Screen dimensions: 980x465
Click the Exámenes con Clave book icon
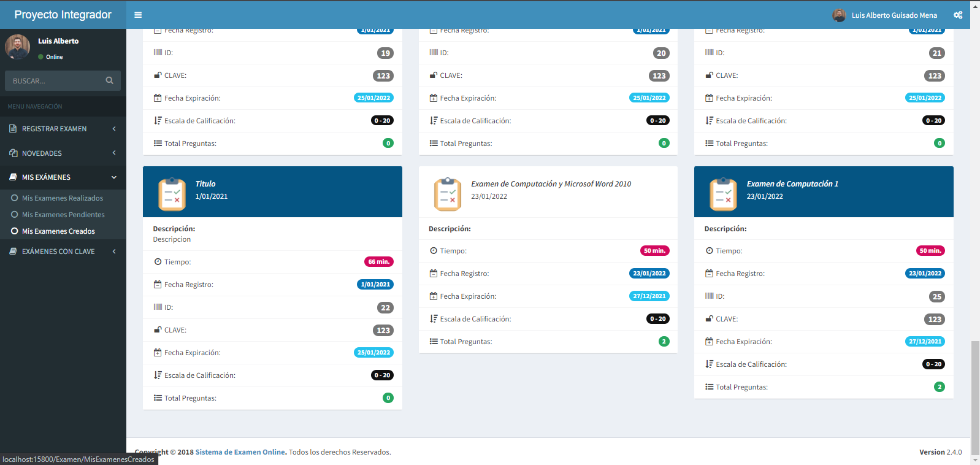click(13, 252)
